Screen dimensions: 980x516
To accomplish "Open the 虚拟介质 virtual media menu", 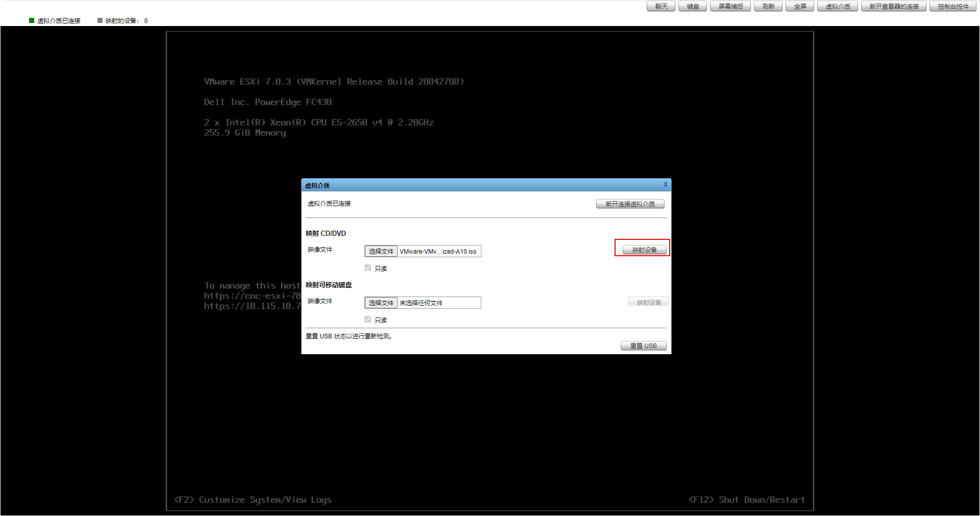I will 837,6.
